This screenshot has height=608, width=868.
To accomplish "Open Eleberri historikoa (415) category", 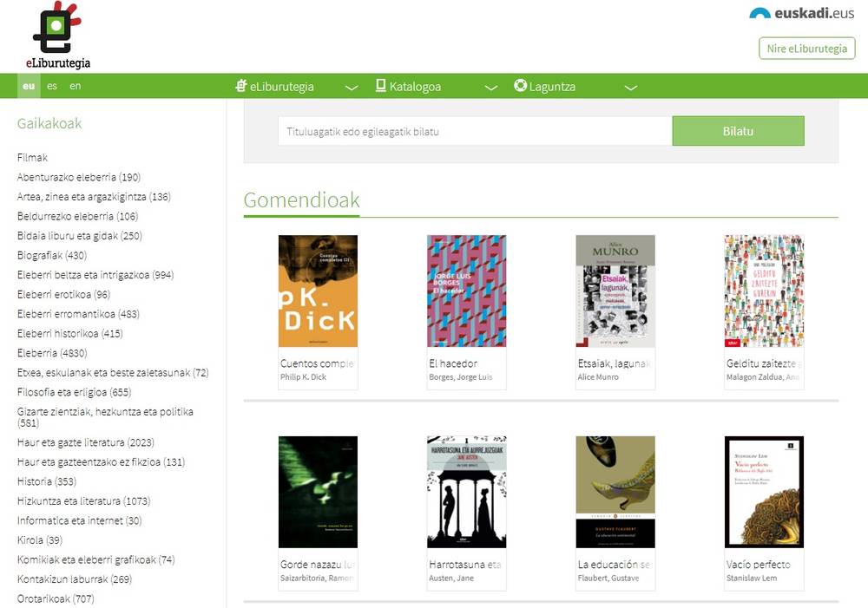I will [x=69, y=334].
